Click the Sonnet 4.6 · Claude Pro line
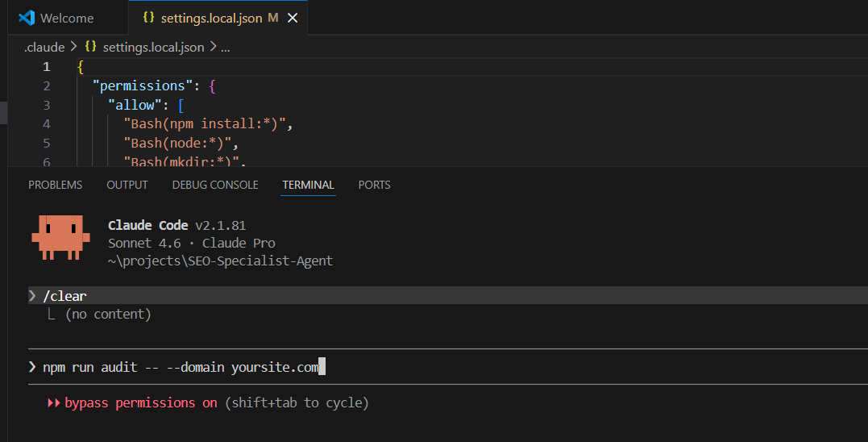 click(192, 243)
